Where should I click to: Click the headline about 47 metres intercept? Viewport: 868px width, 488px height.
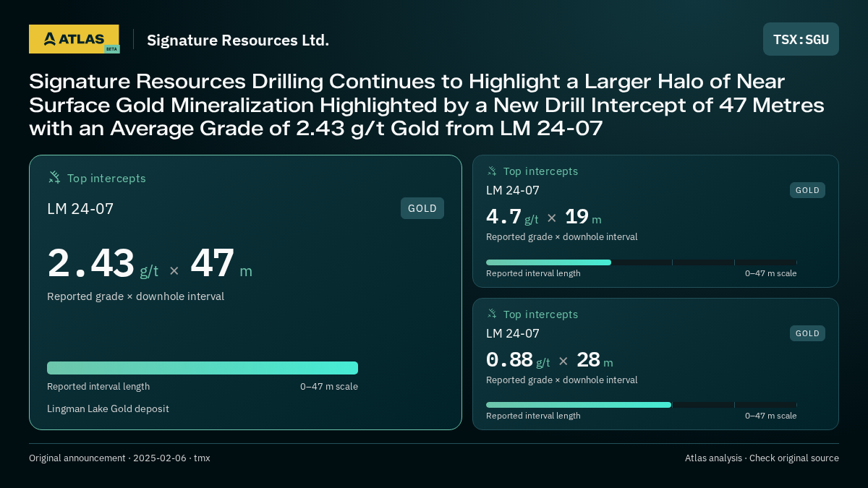427,105
